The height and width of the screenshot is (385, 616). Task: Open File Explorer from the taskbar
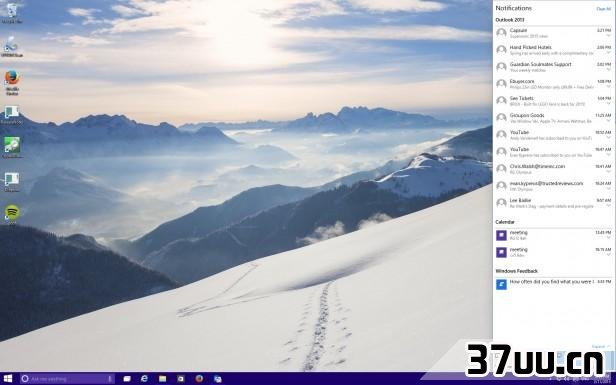point(162,379)
